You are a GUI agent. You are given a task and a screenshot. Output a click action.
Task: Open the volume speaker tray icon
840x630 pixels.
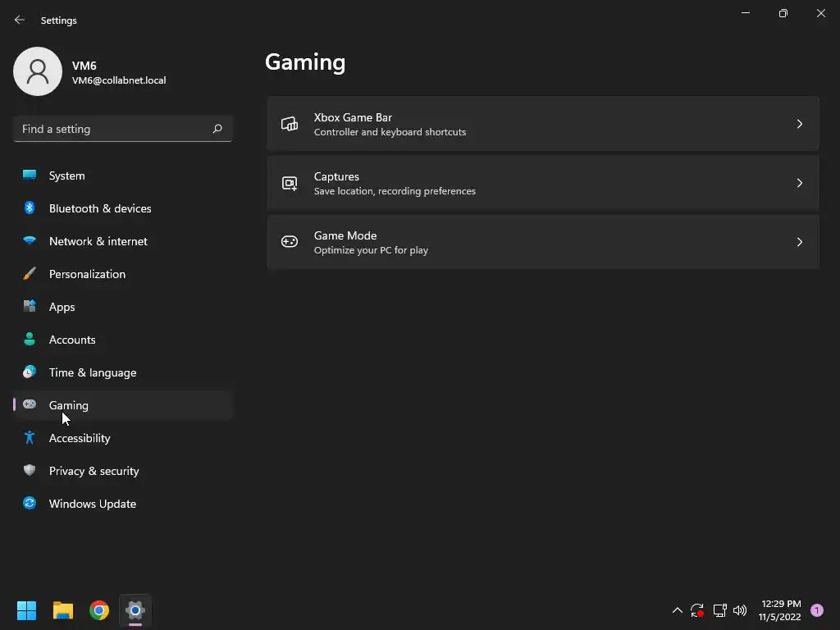(740, 610)
